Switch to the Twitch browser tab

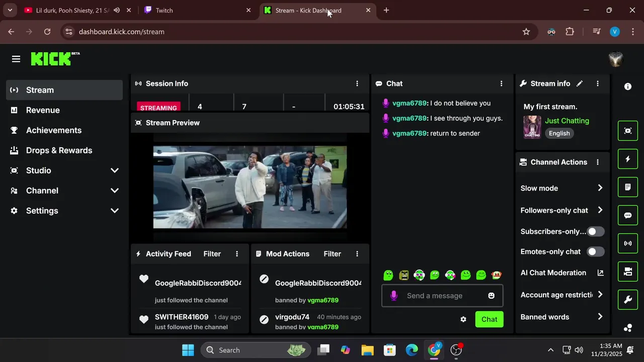point(197,10)
